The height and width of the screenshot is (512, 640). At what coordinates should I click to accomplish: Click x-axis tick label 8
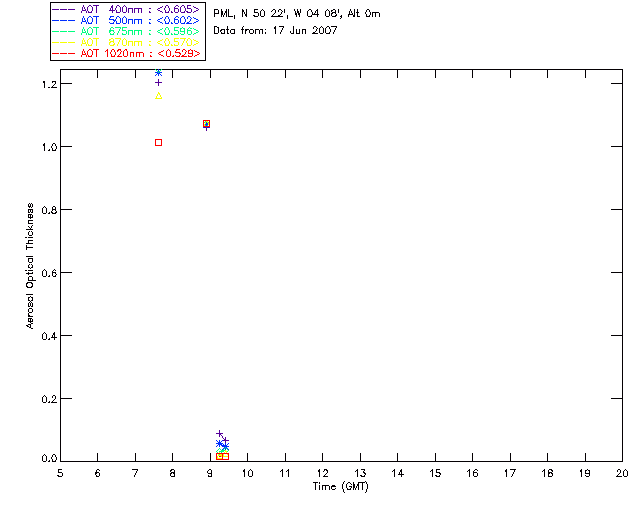(173, 473)
